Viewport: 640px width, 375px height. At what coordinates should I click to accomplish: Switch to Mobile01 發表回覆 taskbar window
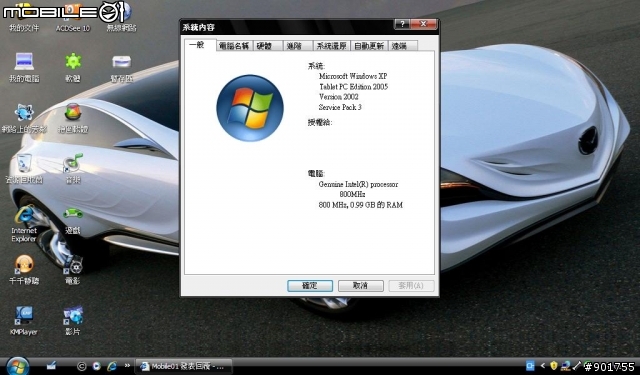click(x=184, y=366)
